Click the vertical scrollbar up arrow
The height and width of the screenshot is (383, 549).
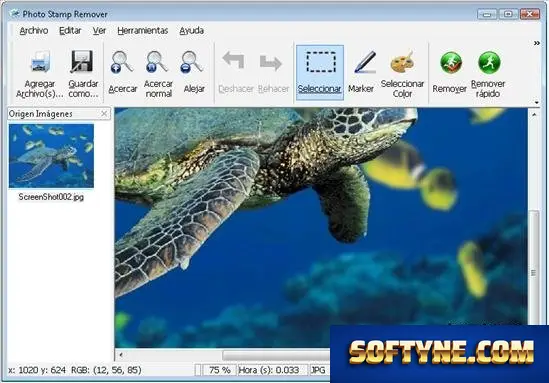pyautogui.click(x=534, y=114)
